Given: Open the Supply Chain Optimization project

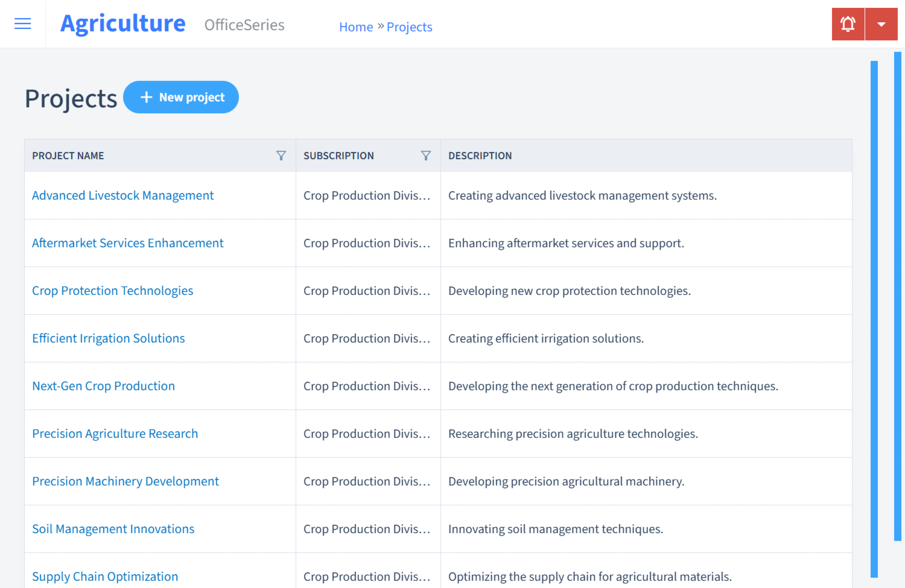Looking at the screenshot, I should [105, 576].
